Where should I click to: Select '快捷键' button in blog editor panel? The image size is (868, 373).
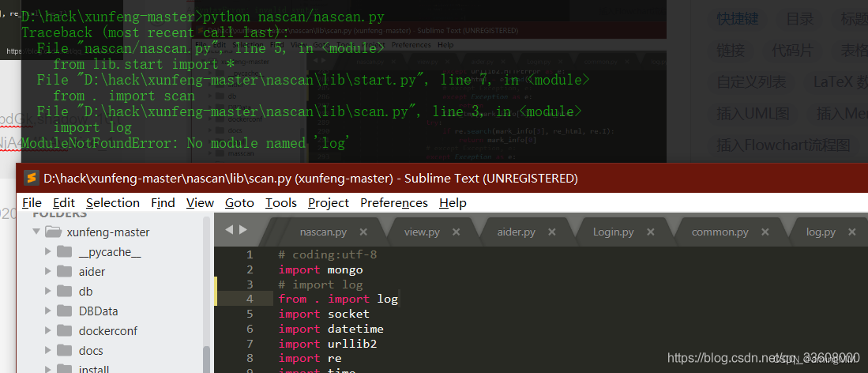point(738,19)
